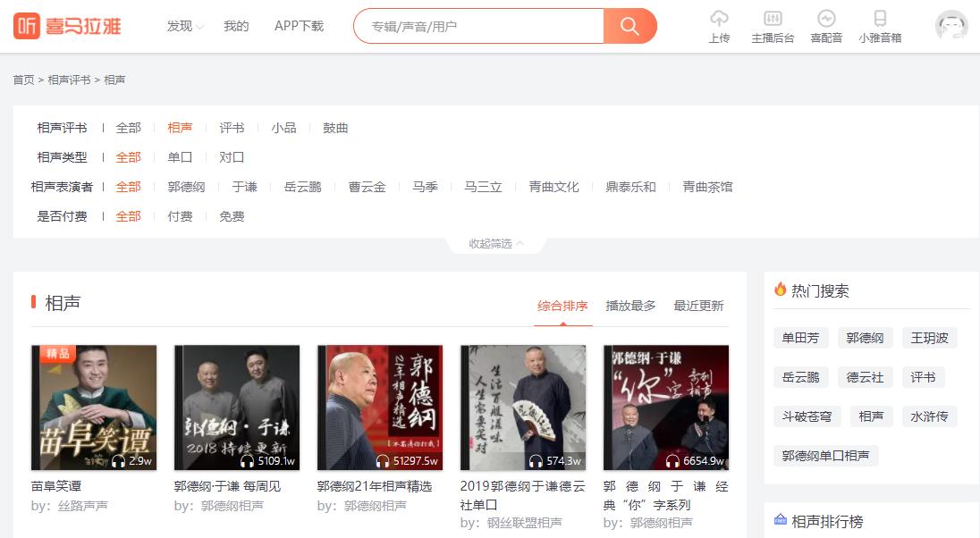Open author 钢丝联盟相声 page
The height and width of the screenshot is (538, 980).
524,523
